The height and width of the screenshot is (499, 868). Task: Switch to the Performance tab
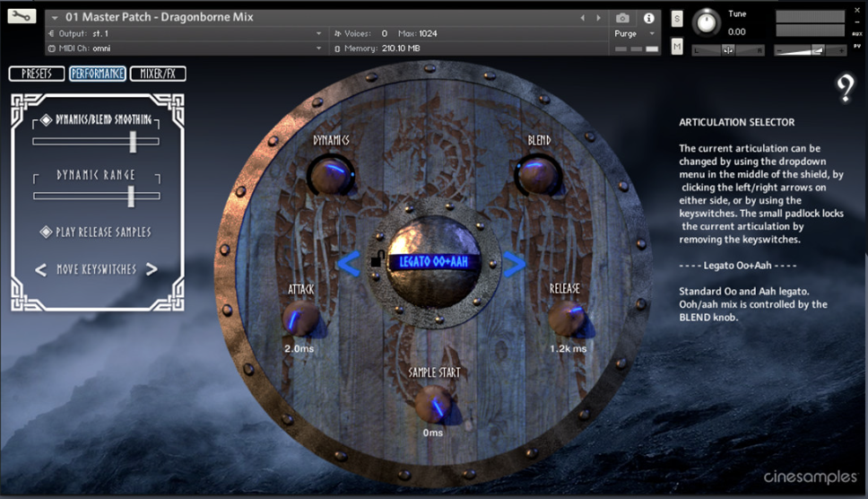98,74
